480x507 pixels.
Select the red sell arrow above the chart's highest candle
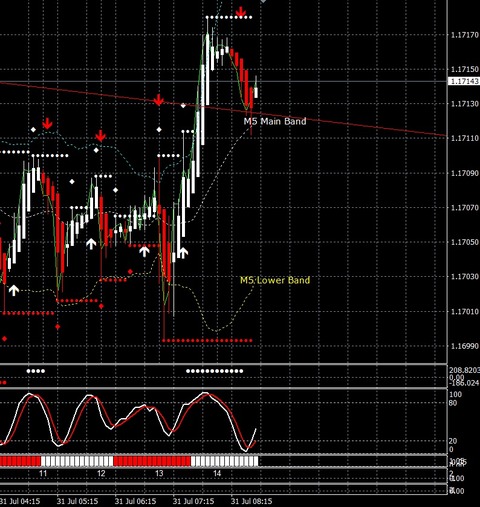point(241,12)
